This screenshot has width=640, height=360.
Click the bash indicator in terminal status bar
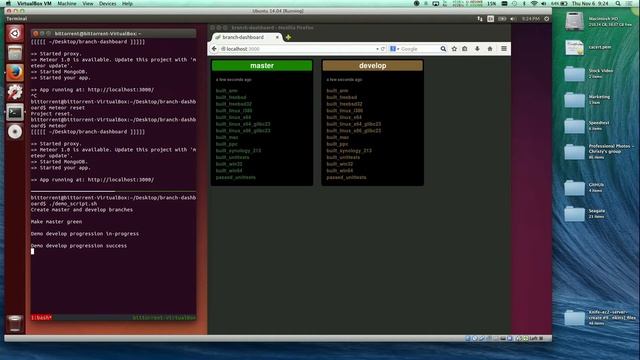[x=41, y=317]
